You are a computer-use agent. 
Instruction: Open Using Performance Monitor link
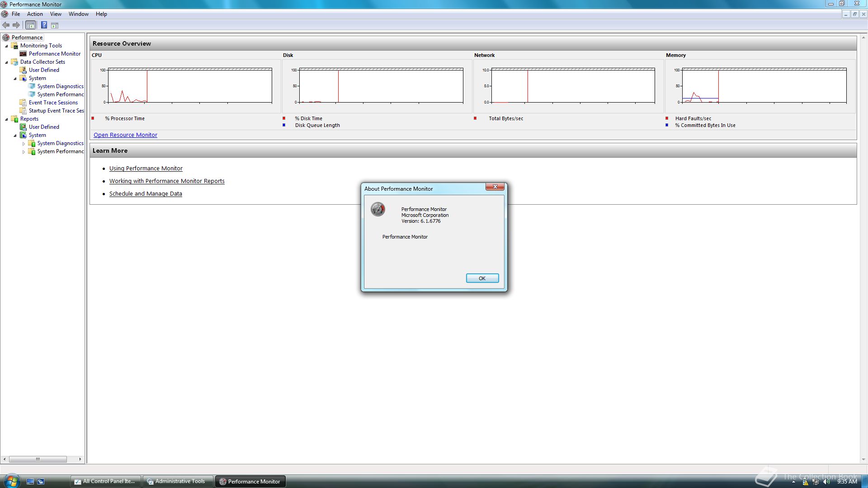click(x=146, y=169)
